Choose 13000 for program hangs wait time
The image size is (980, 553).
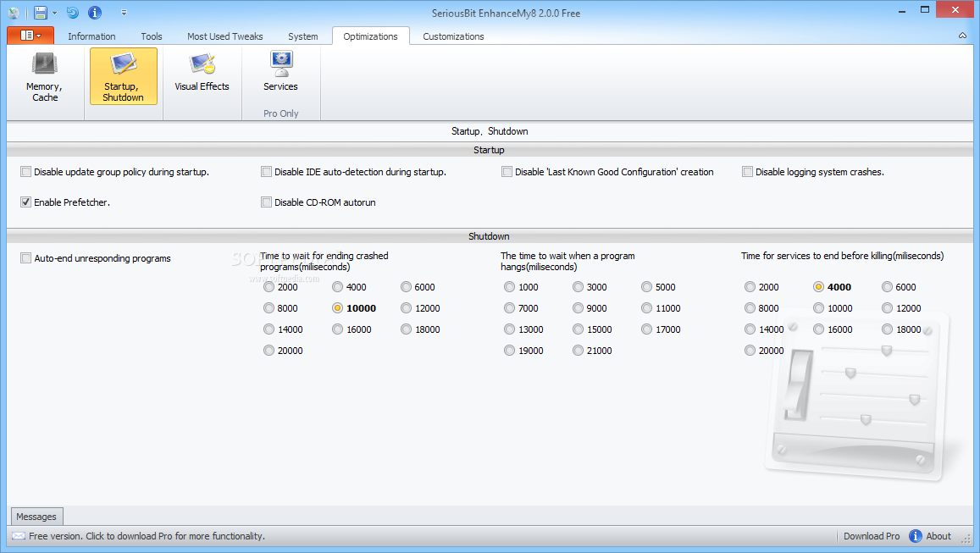509,329
